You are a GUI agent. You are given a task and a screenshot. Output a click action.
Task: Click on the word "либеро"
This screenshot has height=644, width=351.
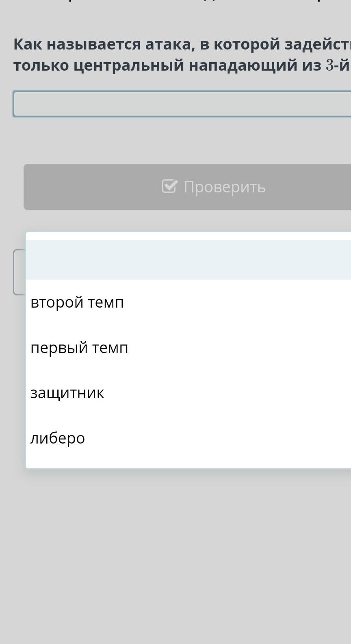[58, 439]
